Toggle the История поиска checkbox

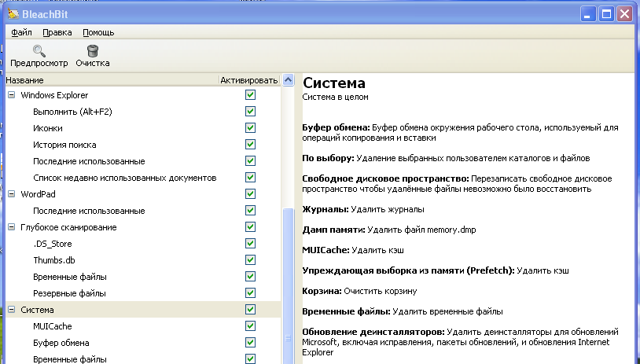click(250, 145)
